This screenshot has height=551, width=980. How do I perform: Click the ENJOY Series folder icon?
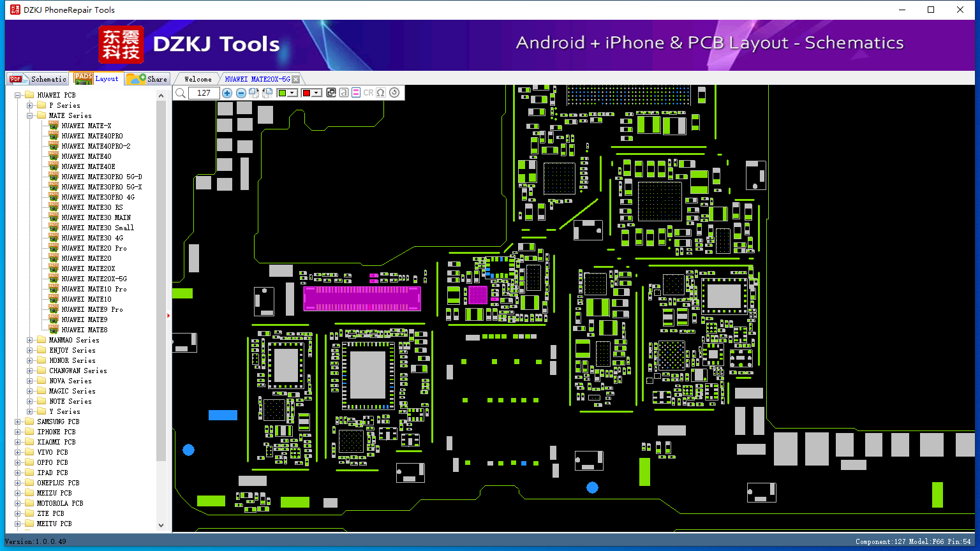pyautogui.click(x=41, y=350)
